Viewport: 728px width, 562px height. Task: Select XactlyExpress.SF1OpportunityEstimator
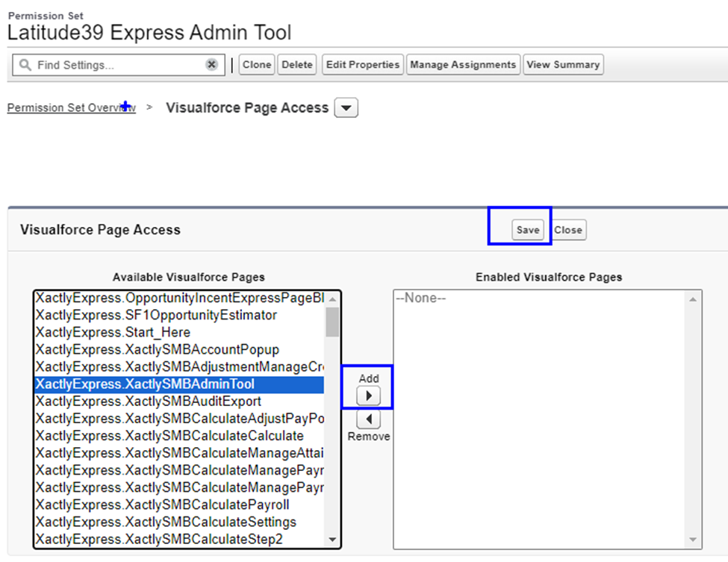(x=180, y=315)
